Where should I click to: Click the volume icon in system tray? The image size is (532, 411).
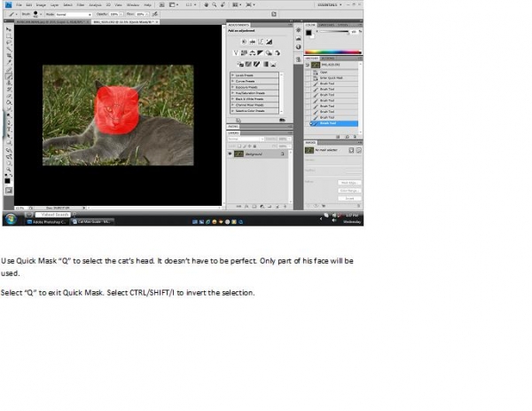pos(334,220)
